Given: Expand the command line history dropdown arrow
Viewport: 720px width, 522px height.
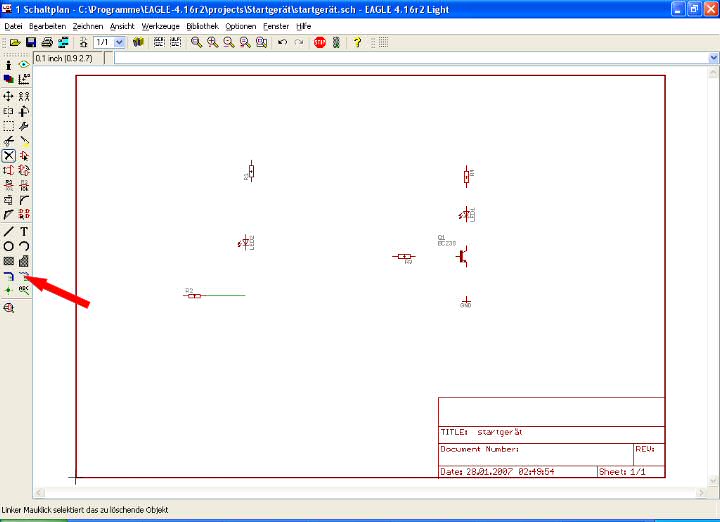Looking at the screenshot, I should [712, 58].
